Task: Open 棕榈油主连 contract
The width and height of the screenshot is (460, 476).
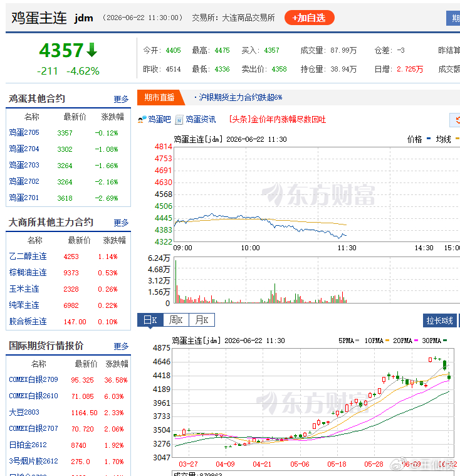Action: point(28,273)
